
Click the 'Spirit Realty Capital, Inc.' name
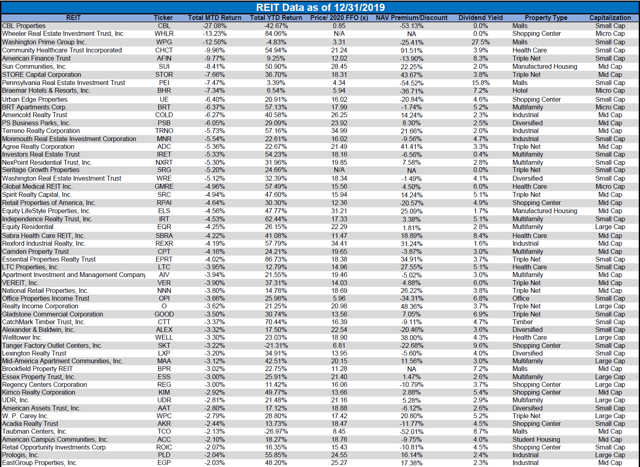coord(37,195)
